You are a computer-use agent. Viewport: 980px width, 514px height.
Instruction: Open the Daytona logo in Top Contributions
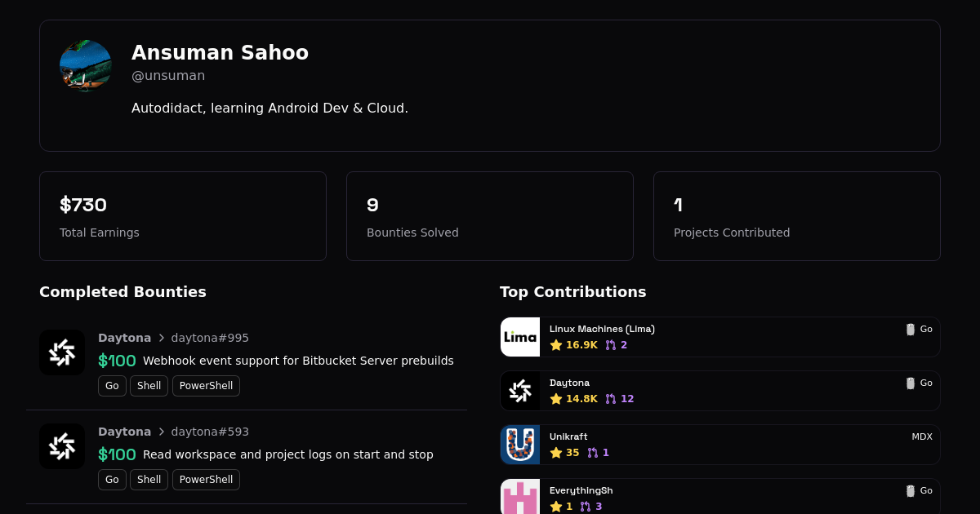tap(520, 391)
